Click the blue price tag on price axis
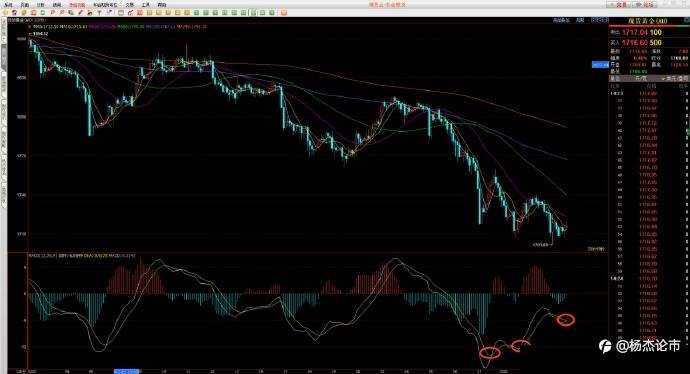690x374 pixels. (x=600, y=65)
